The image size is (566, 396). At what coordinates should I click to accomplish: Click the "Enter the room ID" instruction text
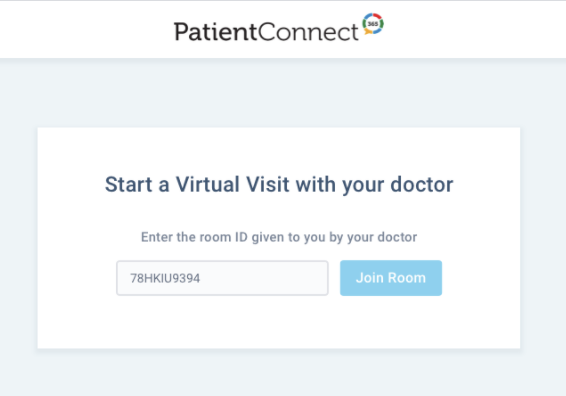pyautogui.click(x=279, y=238)
